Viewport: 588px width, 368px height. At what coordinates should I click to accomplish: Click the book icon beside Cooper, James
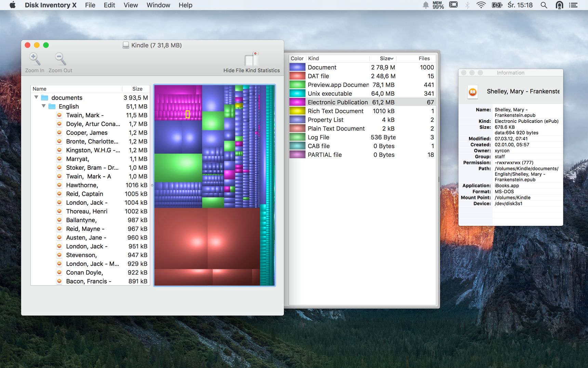[59, 132]
